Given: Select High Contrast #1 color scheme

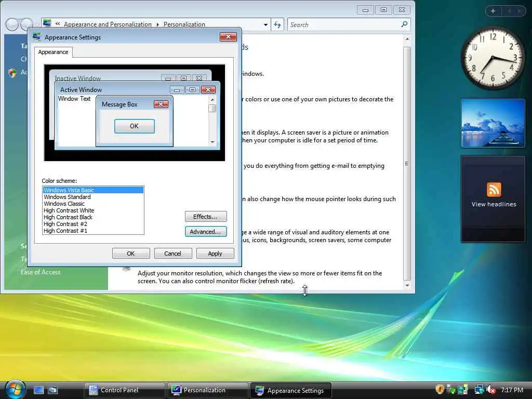Looking at the screenshot, I should pyautogui.click(x=93, y=231).
